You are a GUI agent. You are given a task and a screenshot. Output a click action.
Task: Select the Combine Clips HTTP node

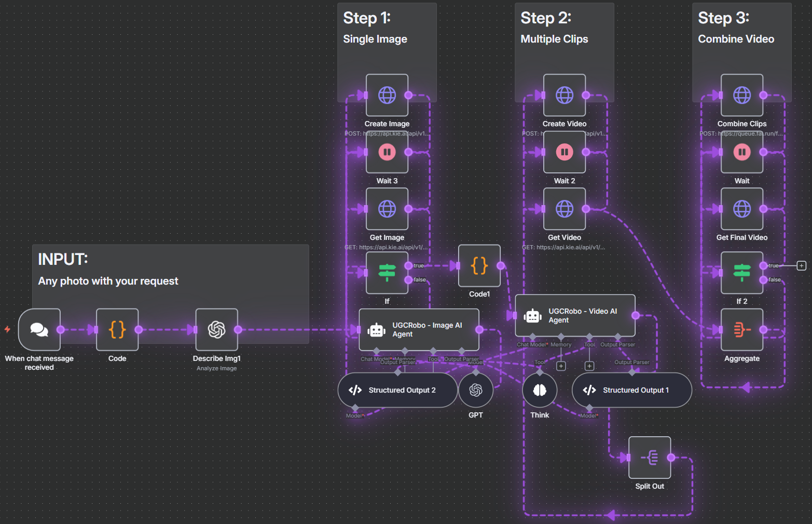[741, 95]
